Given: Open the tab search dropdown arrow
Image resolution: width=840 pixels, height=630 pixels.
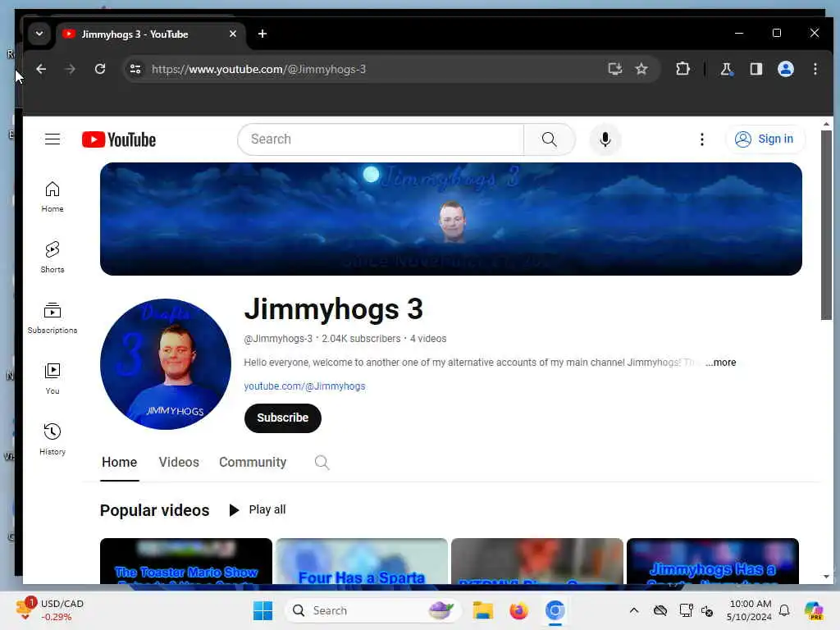Looking at the screenshot, I should 39,34.
